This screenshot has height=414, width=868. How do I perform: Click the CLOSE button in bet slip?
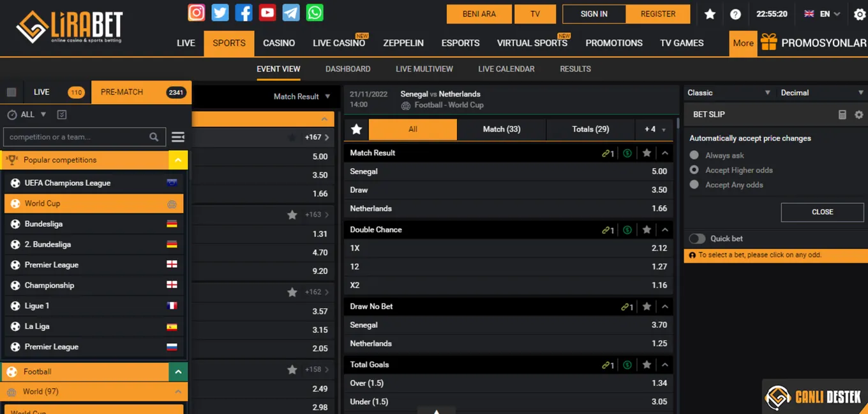point(822,212)
